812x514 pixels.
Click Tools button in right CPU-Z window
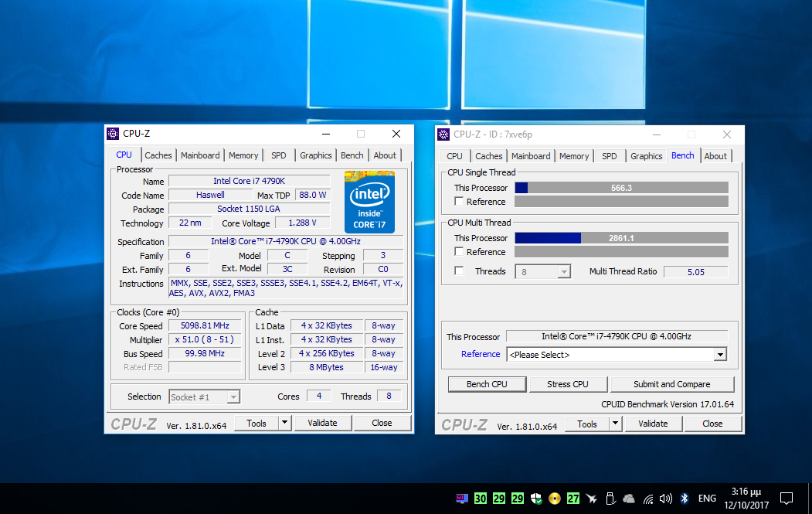586,424
